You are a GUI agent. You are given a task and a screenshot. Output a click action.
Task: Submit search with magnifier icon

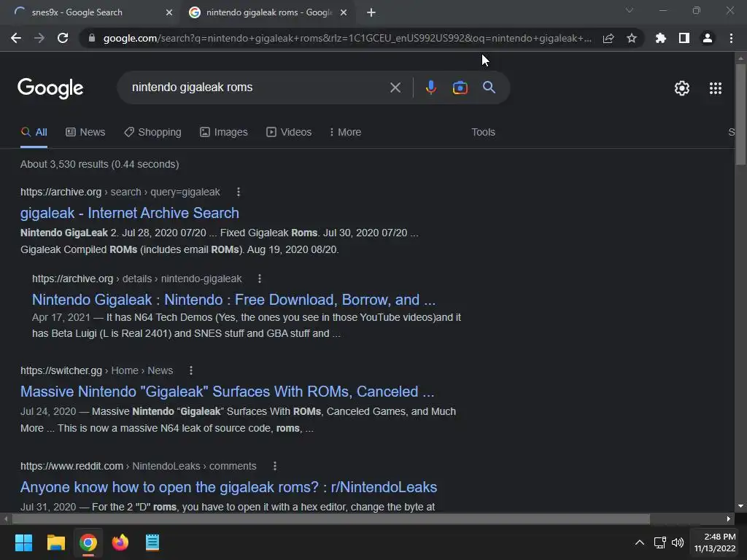coord(489,87)
